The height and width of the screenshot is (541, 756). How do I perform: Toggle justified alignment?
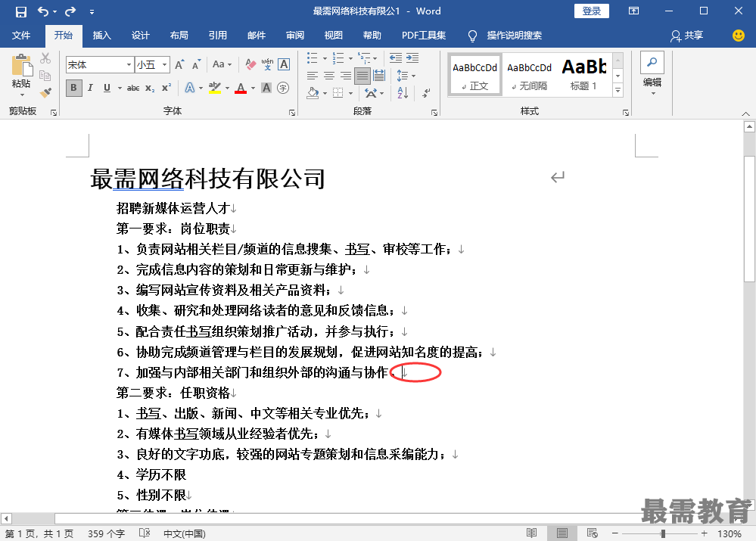[x=362, y=76]
